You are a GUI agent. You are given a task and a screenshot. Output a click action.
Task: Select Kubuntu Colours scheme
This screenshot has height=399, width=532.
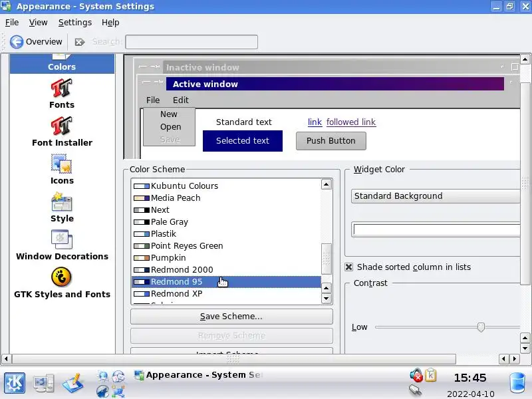226,186
